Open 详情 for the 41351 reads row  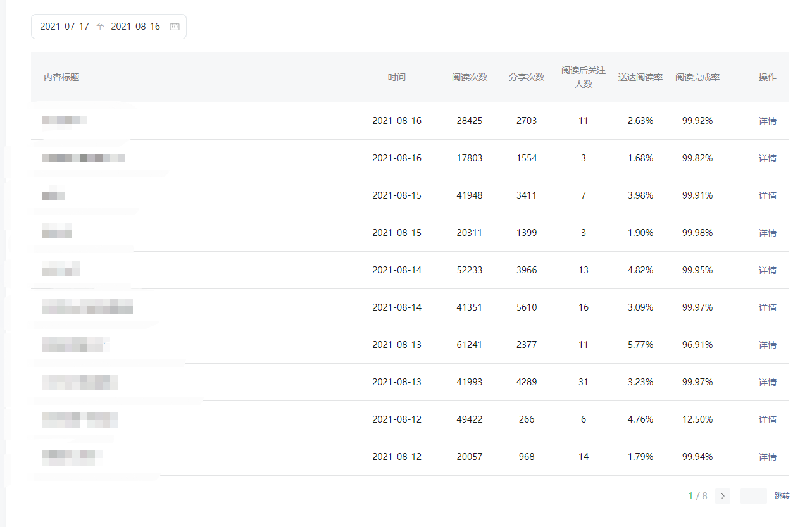click(x=767, y=307)
